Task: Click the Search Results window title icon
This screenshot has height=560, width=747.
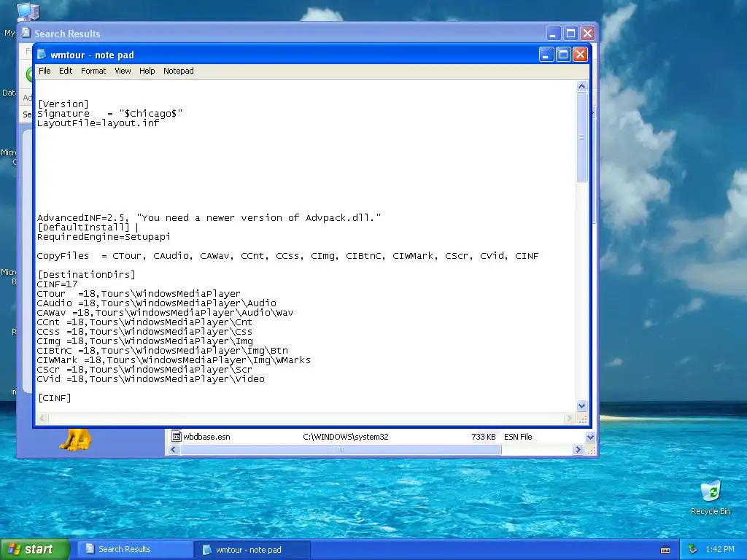Action: (26, 33)
